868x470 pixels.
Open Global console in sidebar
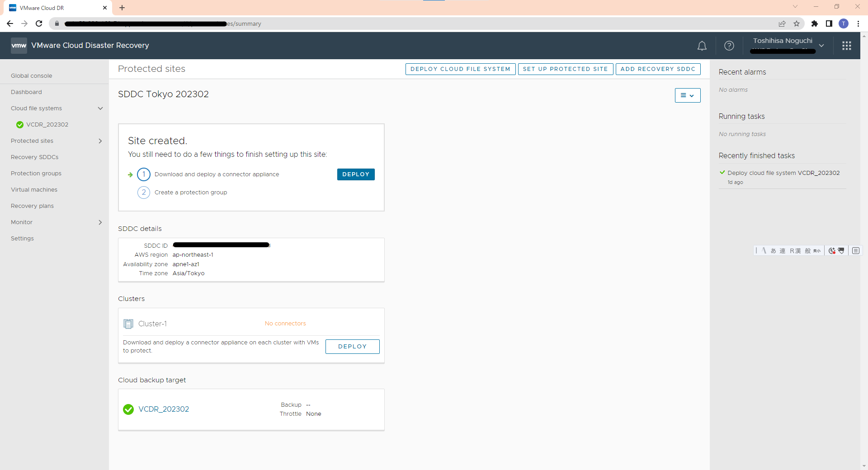(x=32, y=76)
